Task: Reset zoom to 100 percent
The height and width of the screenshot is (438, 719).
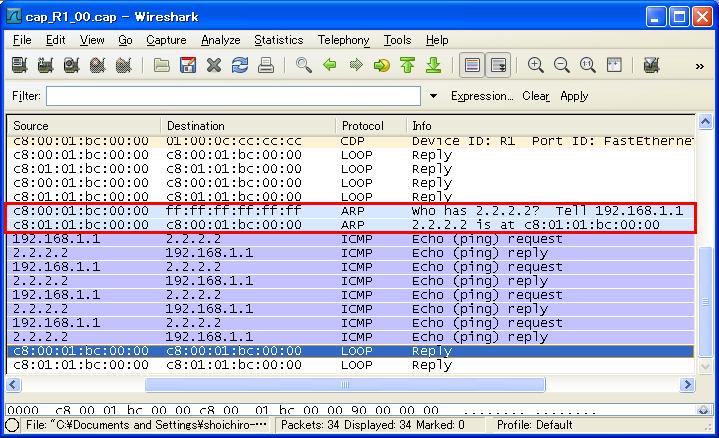Action: 587,65
